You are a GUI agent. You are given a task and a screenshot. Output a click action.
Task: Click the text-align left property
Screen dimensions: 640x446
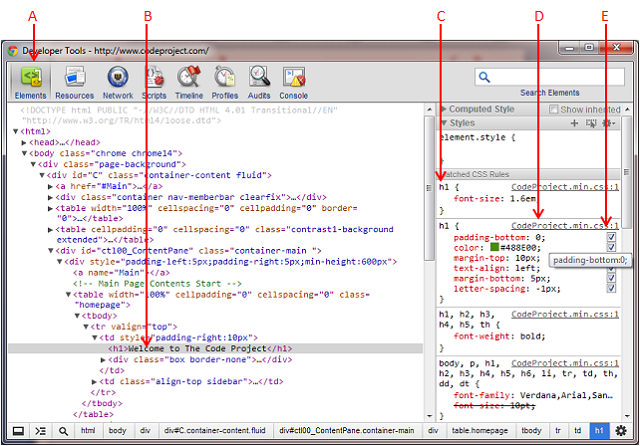click(497, 268)
